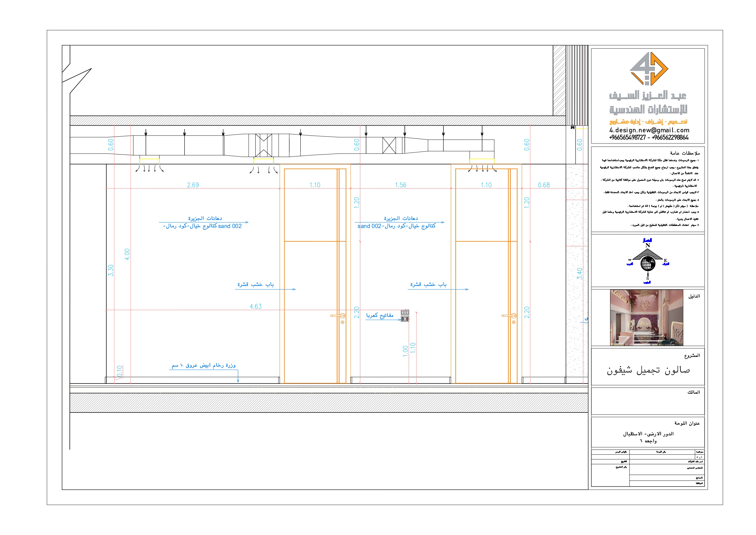Click the 'المشروع' project label
Image resolution: width=756 pixels, height=535 pixels.
[x=692, y=355]
